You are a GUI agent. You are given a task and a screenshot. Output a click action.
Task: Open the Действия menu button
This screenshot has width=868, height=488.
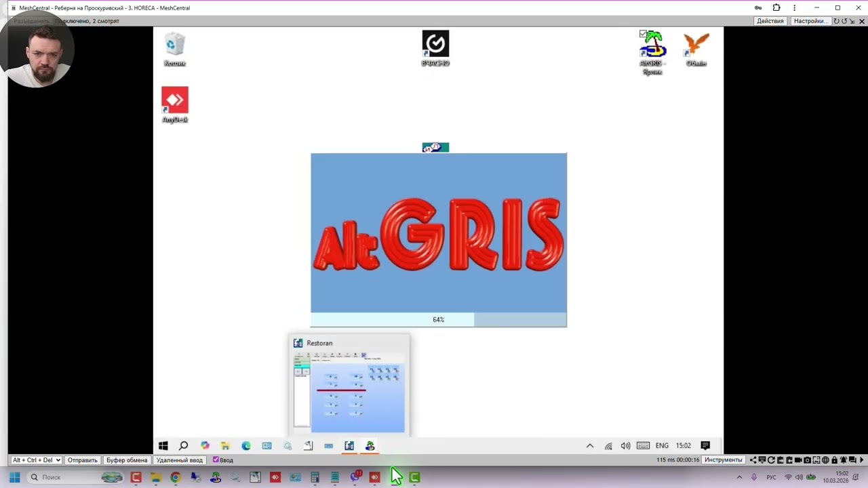(x=770, y=21)
